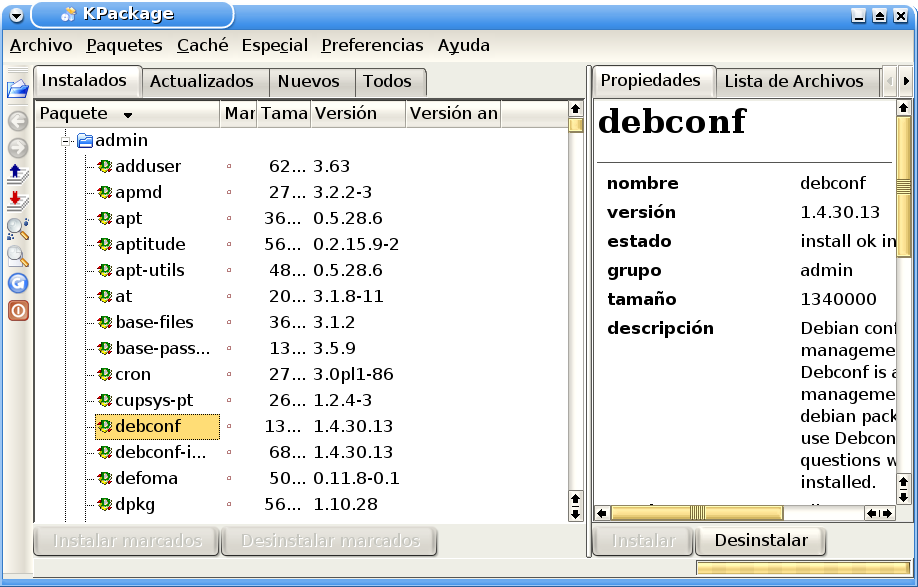Open the Paquetes menu
Screen dimensions: 918x587
coord(124,45)
